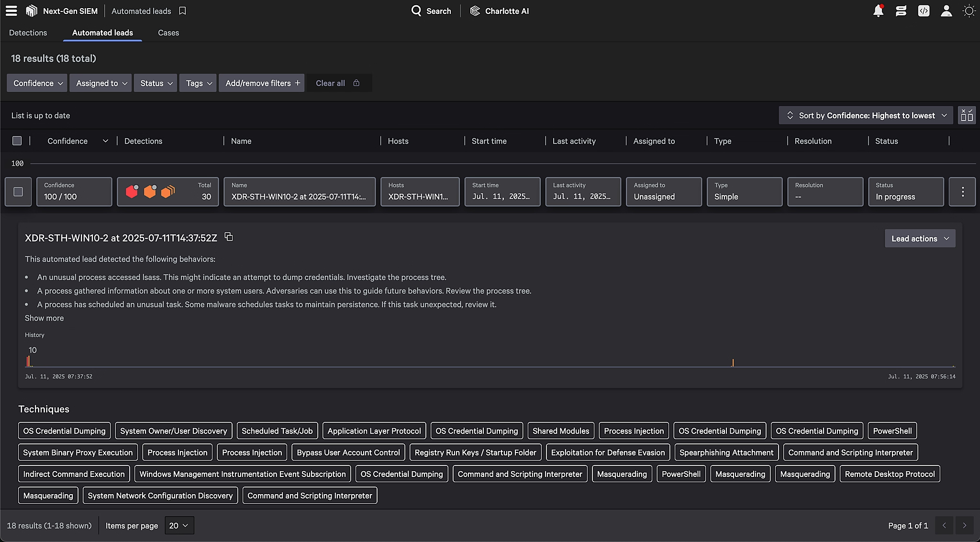Viewport: 980px width, 542px height.
Task: Open Charlotte AI assistant
Action: tap(500, 11)
